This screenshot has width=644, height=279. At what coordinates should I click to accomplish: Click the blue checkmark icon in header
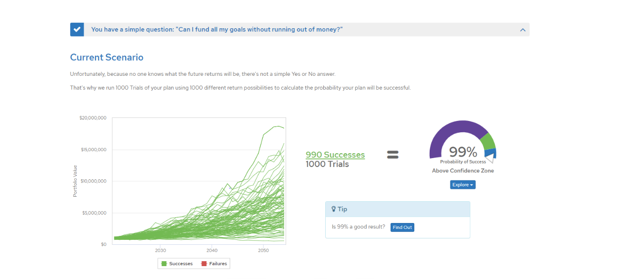77,30
